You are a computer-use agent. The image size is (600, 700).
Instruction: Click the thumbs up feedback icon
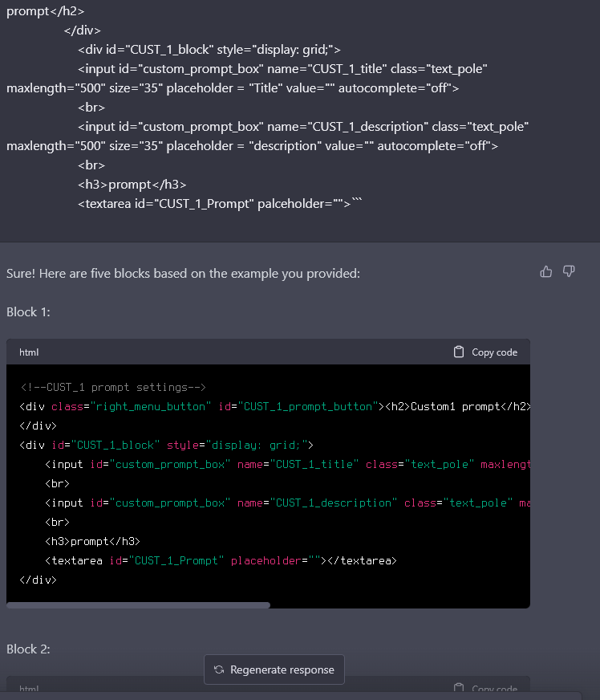pos(546,272)
